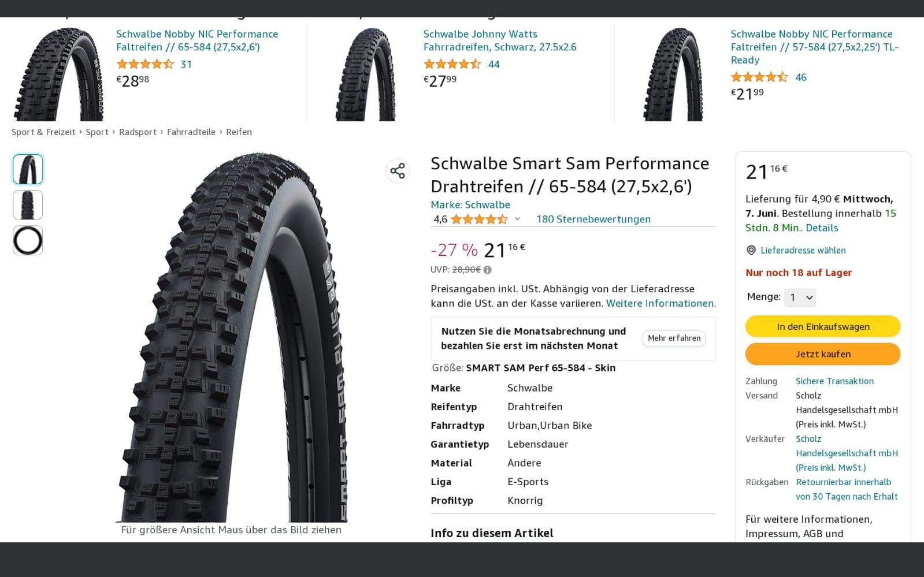
Task: Select the second tread thumbnail
Action: click(x=28, y=205)
